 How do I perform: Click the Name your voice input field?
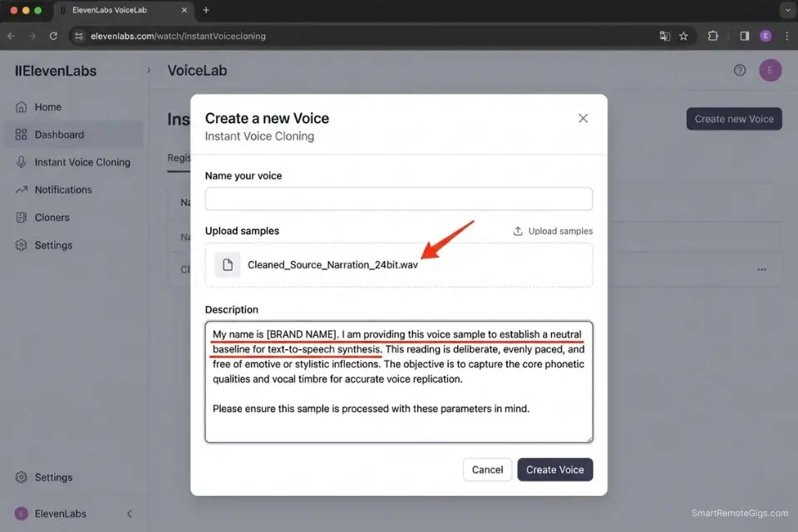tap(398, 199)
